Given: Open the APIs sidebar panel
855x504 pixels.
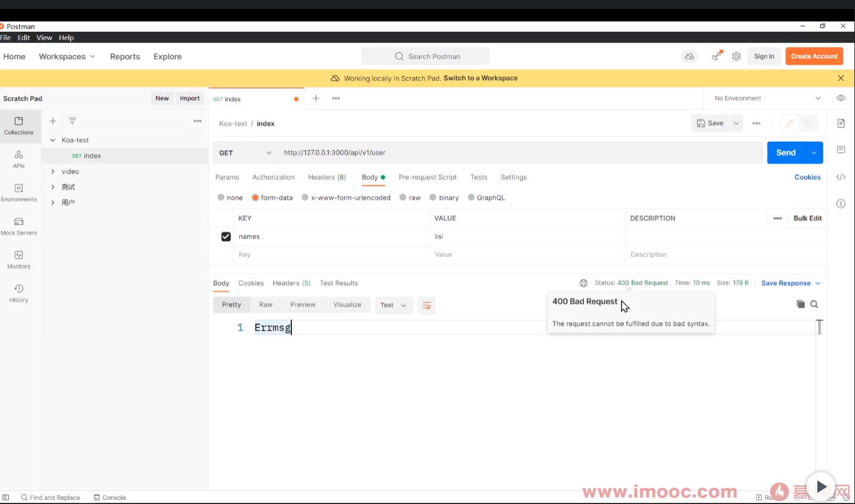Looking at the screenshot, I should click(x=19, y=159).
